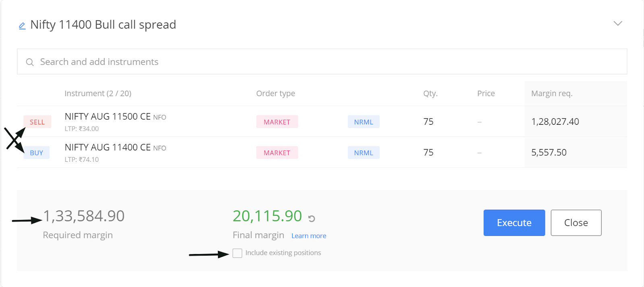Click the edit pencil icon beside basket name
Image resolution: width=644 pixels, height=287 pixels.
coord(22,26)
